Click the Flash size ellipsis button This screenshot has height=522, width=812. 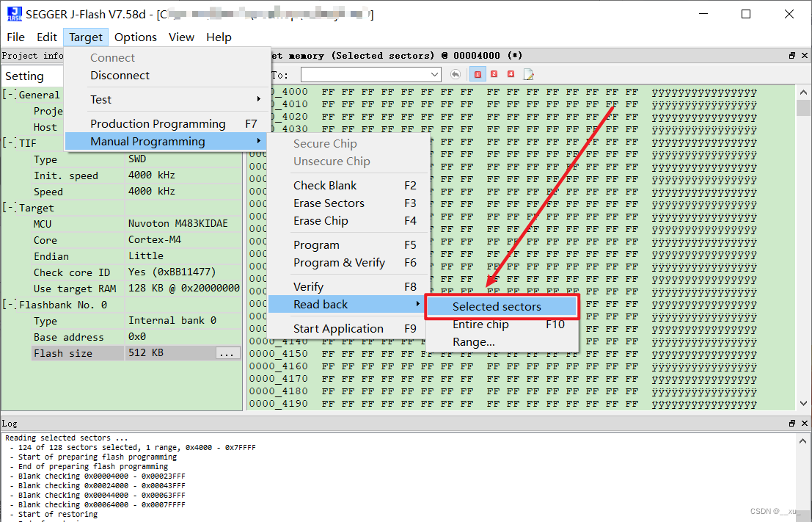(227, 354)
